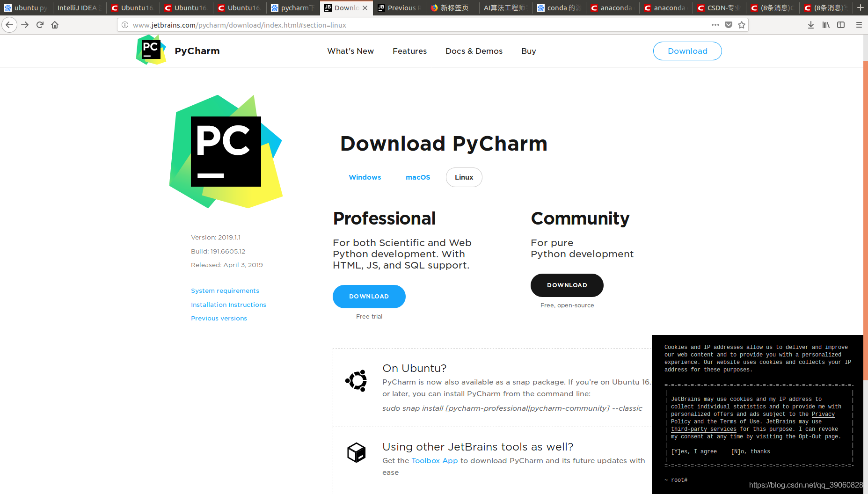The image size is (868, 494).
Task: Click the 'Version: 2019.1.1' text
Action: [x=216, y=238]
